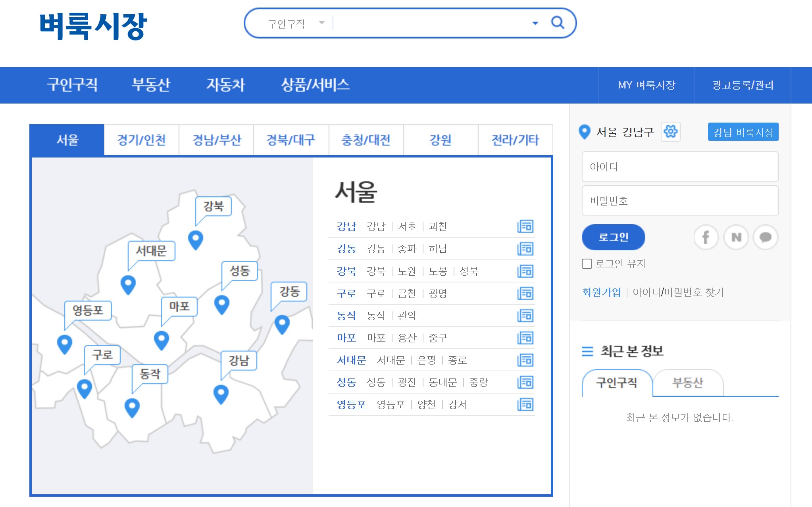Open search suggestions dropdown arrow

[x=535, y=23]
